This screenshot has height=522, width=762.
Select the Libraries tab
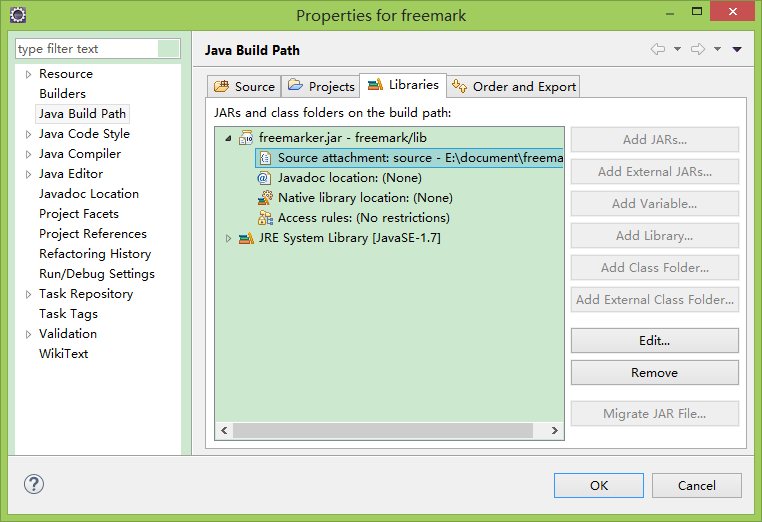click(403, 85)
